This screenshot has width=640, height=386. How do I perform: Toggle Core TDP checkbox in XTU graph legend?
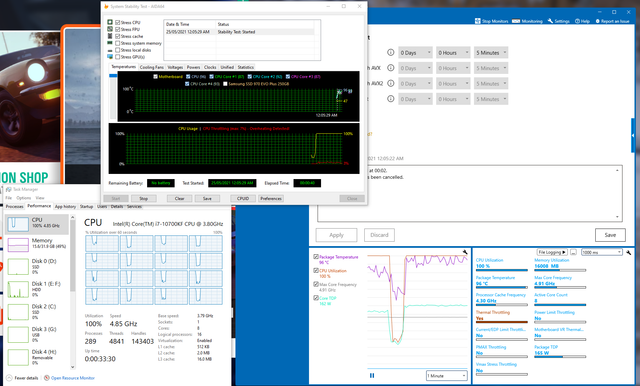316,298
